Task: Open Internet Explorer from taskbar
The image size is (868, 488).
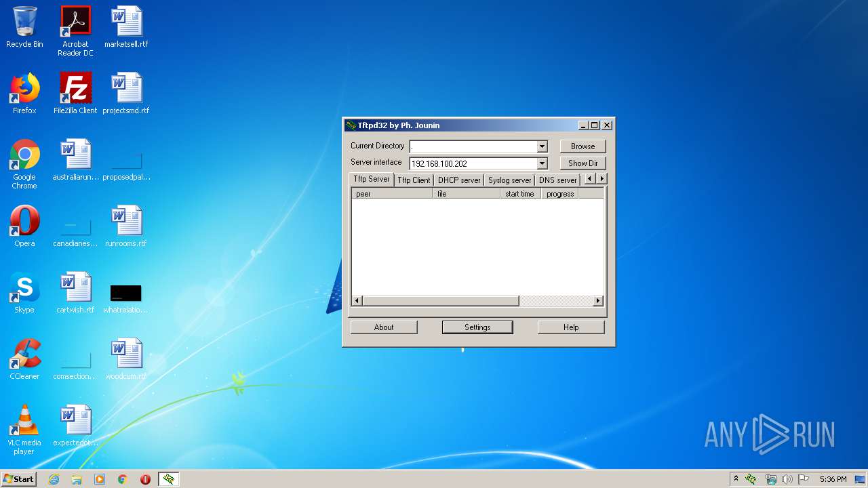Action: [x=54, y=479]
